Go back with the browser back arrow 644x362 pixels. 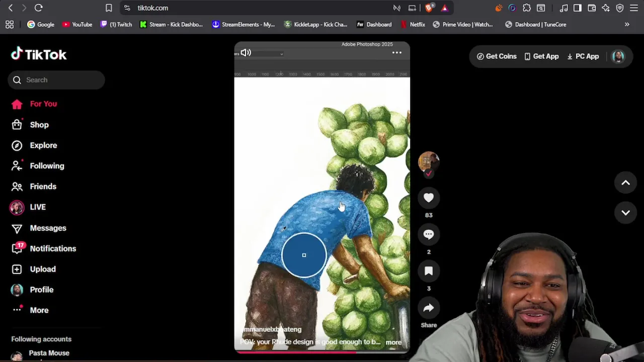click(11, 8)
